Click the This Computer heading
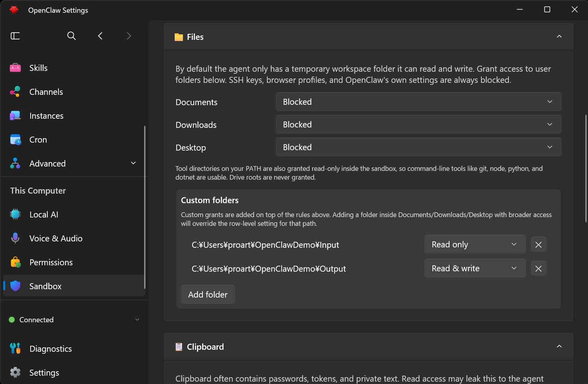588x384 pixels. click(38, 191)
